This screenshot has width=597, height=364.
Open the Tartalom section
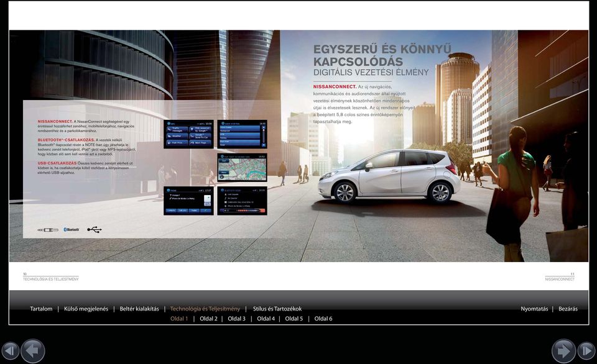[41, 309]
